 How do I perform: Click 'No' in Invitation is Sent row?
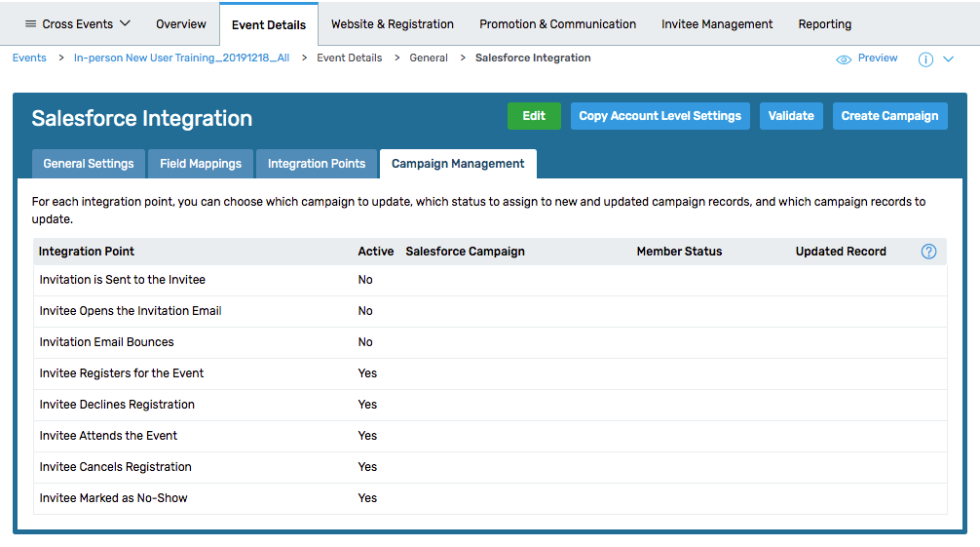[x=365, y=280]
